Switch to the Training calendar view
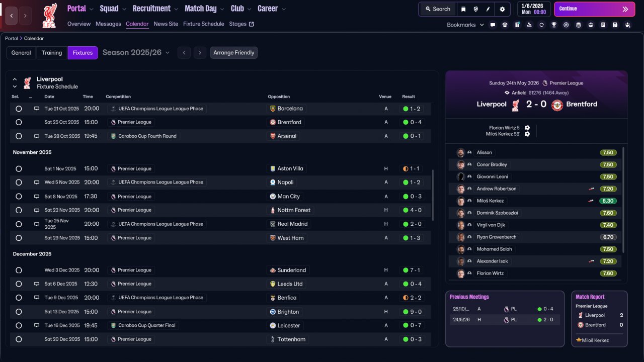The height and width of the screenshot is (362, 644). click(x=52, y=53)
